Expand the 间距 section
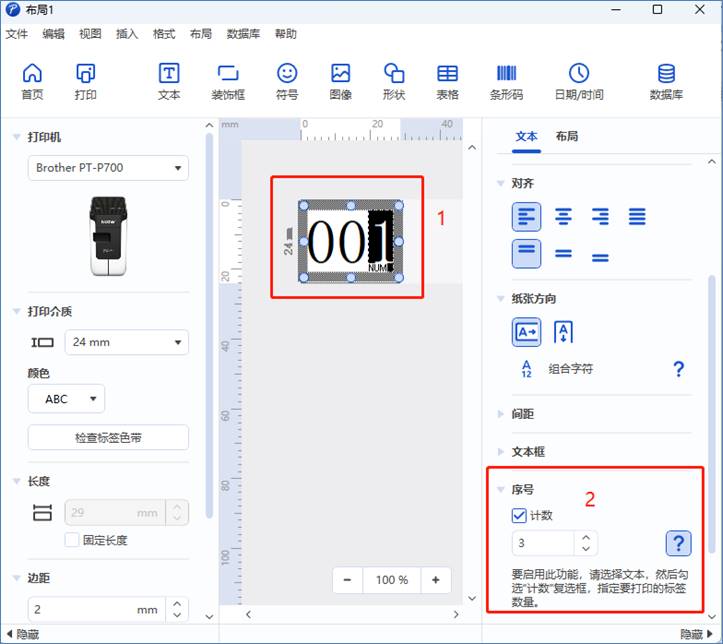The width and height of the screenshot is (723, 644). [x=500, y=414]
